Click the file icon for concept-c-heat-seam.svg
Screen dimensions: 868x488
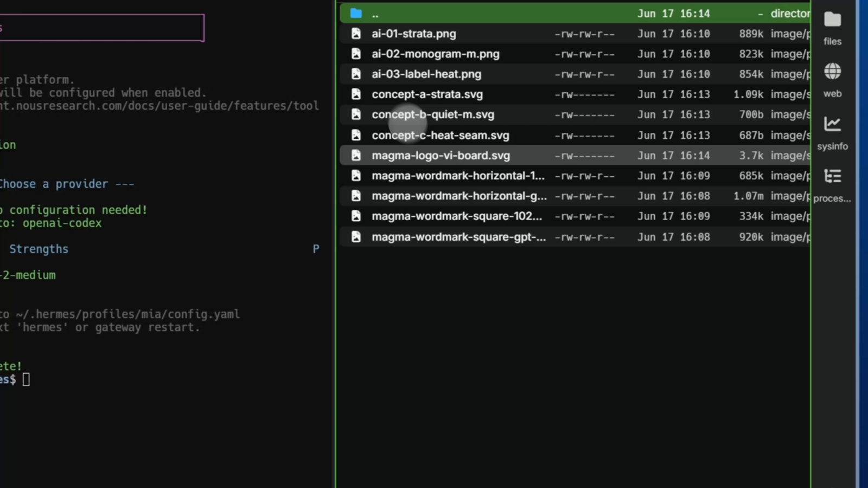pos(356,135)
